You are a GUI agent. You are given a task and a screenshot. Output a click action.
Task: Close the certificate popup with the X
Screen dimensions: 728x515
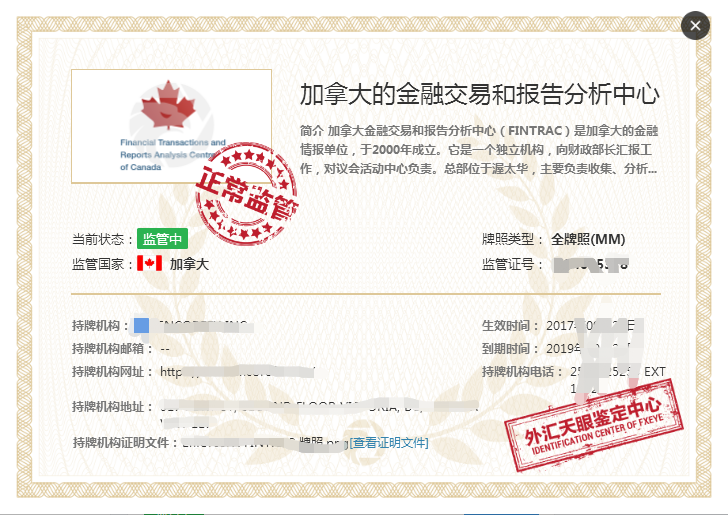695,25
